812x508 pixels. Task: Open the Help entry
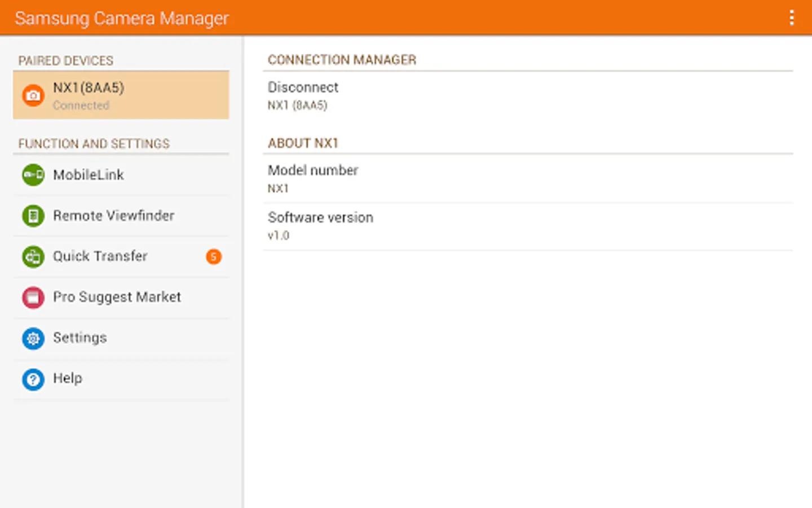point(121,379)
